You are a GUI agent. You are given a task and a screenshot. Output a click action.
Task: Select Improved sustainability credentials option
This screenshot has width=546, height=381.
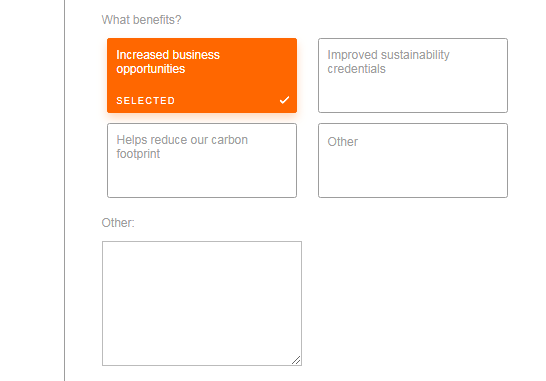point(413,76)
